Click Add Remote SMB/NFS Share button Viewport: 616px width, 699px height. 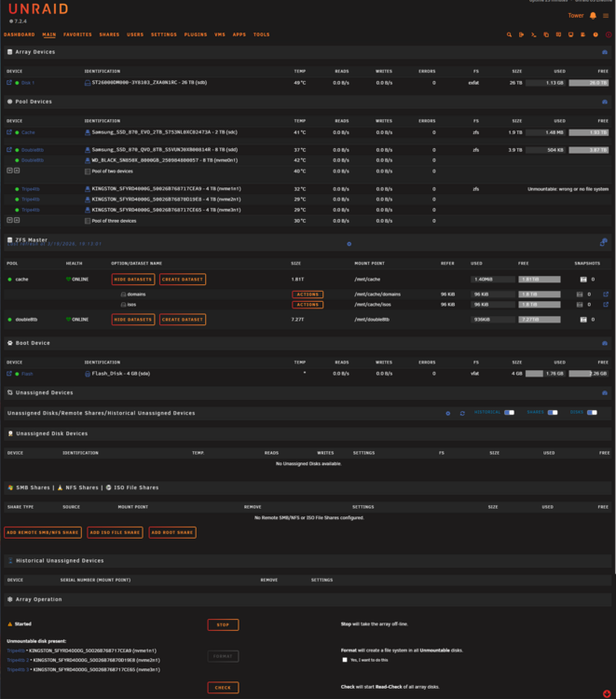coord(43,532)
